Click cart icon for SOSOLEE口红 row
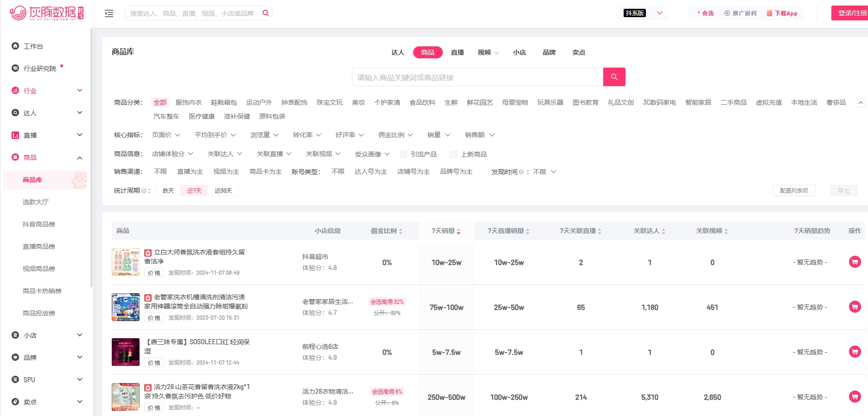The height and width of the screenshot is (416, 868). click(855, 352)
